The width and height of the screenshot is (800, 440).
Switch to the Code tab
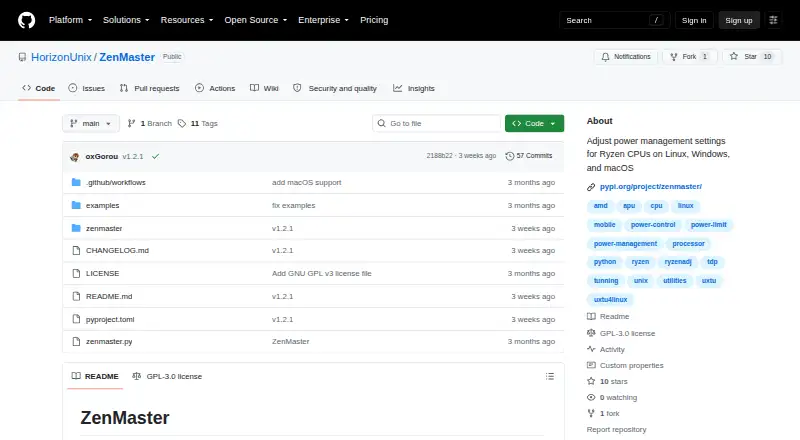pos(39,88)
